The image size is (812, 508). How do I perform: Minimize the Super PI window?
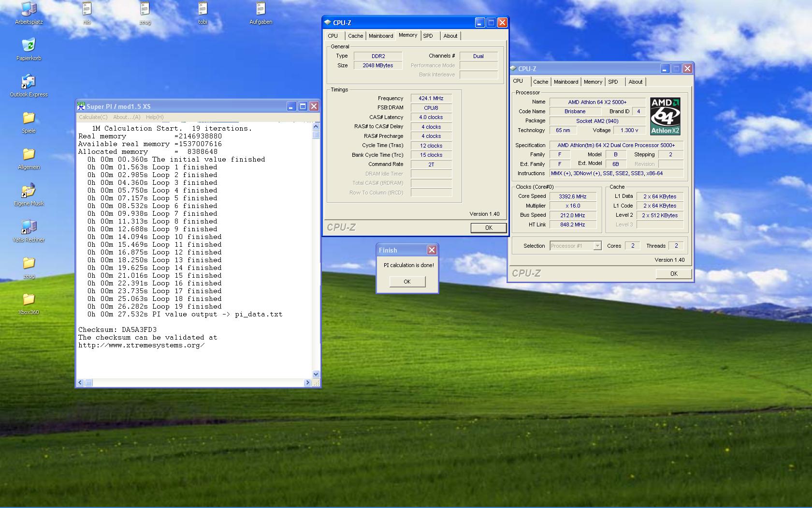pyautogui.click(x=291, y=106)
